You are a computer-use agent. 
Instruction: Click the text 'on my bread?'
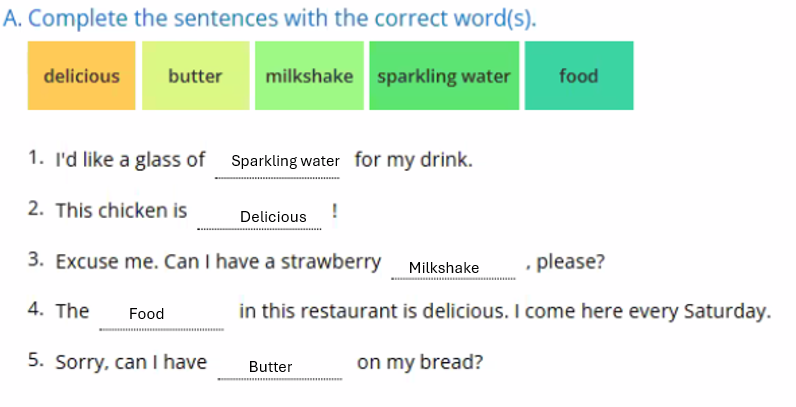420,362
